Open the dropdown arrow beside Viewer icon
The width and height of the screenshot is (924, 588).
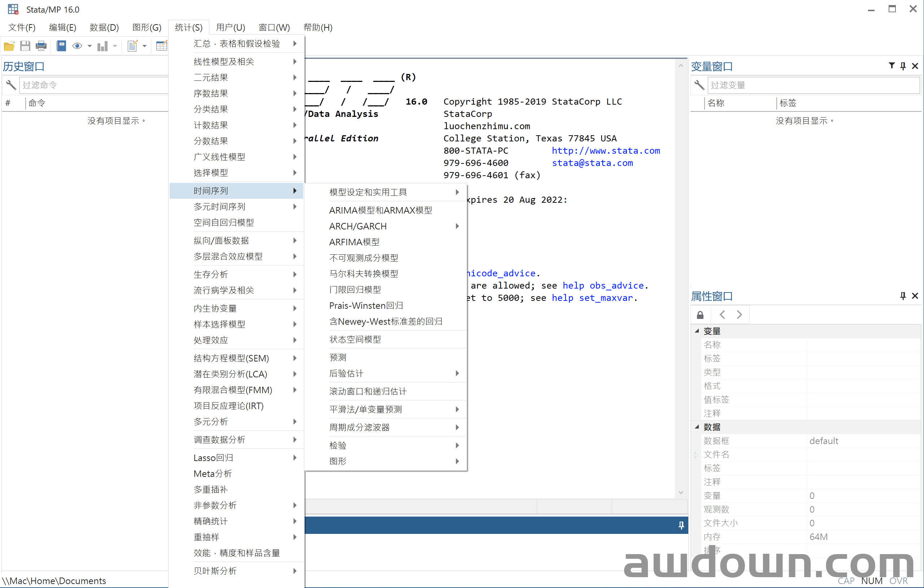tap(90, 46)
